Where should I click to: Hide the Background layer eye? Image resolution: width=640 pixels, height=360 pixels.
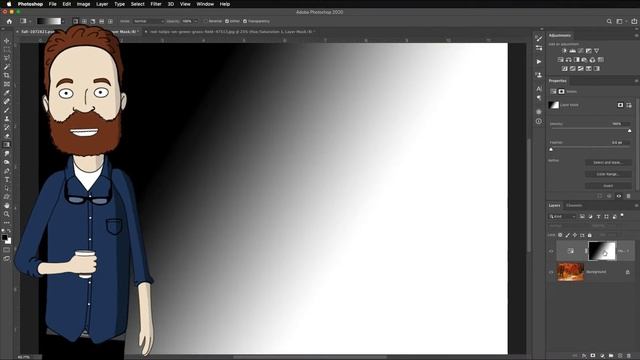coord(551,272)
